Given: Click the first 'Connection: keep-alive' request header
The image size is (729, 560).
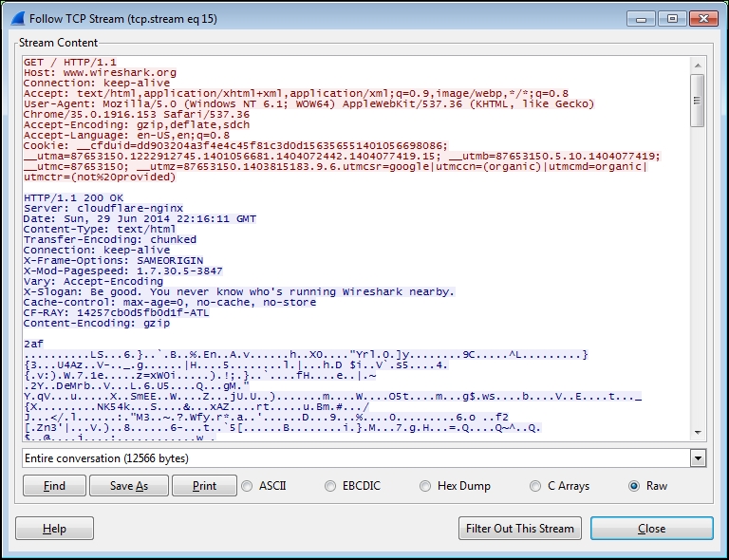Looking at the screenshot, I should (97, 84).
